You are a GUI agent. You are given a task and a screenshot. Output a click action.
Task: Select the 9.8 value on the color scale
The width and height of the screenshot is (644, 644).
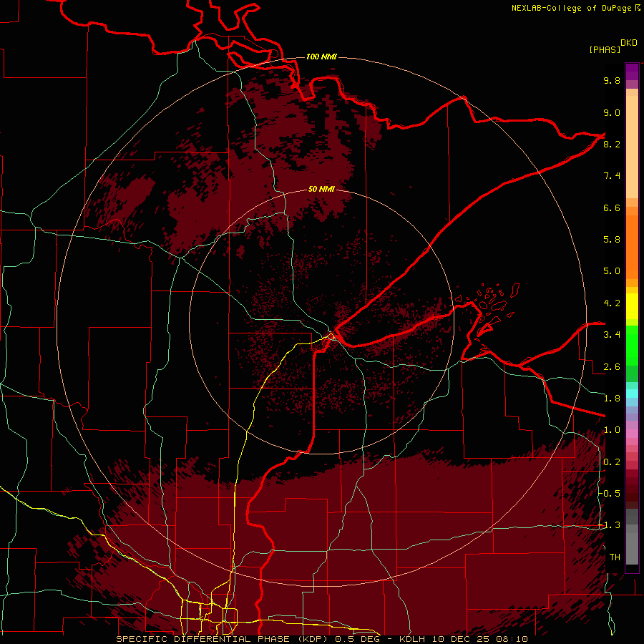(612, 80)
